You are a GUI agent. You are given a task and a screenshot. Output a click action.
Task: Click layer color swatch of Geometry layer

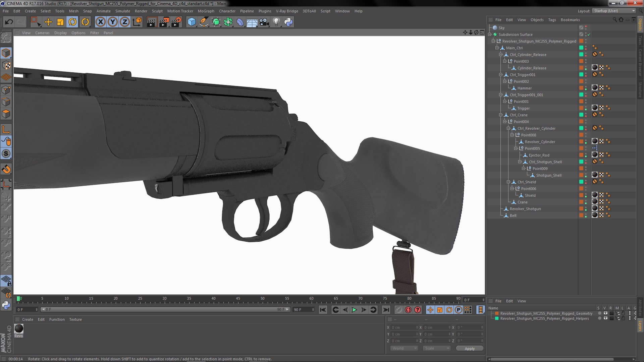(497, 313)
